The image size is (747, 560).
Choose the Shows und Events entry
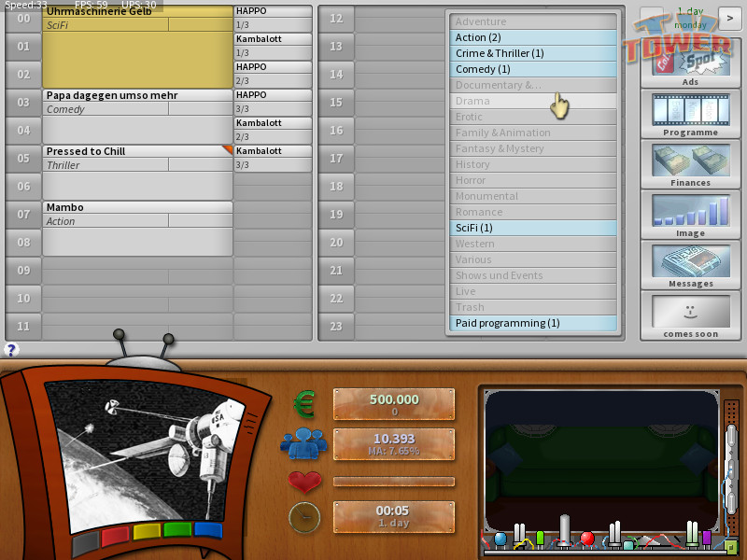(533, 275)
